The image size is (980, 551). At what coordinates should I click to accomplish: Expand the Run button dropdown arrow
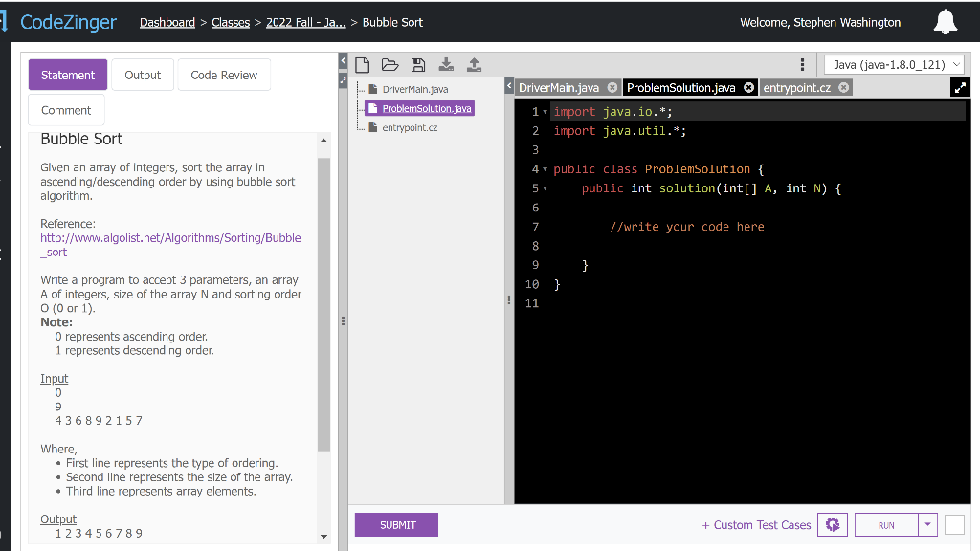point(927,524)
